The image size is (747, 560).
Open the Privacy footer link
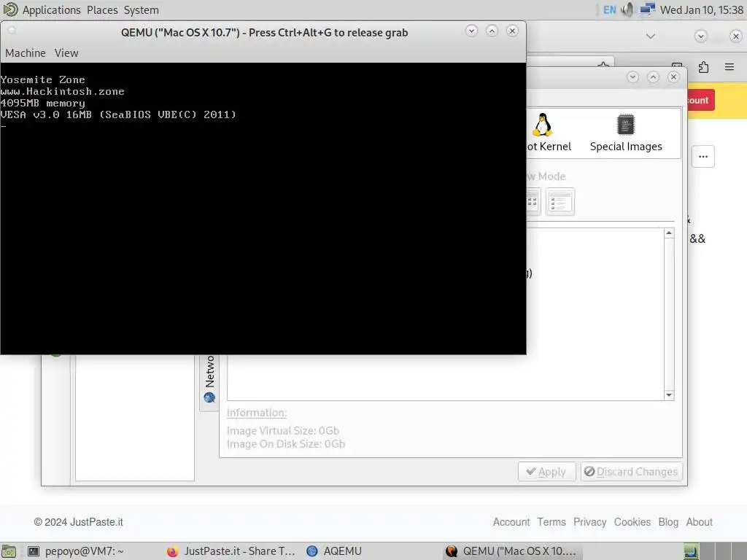(x=589, y=522)
